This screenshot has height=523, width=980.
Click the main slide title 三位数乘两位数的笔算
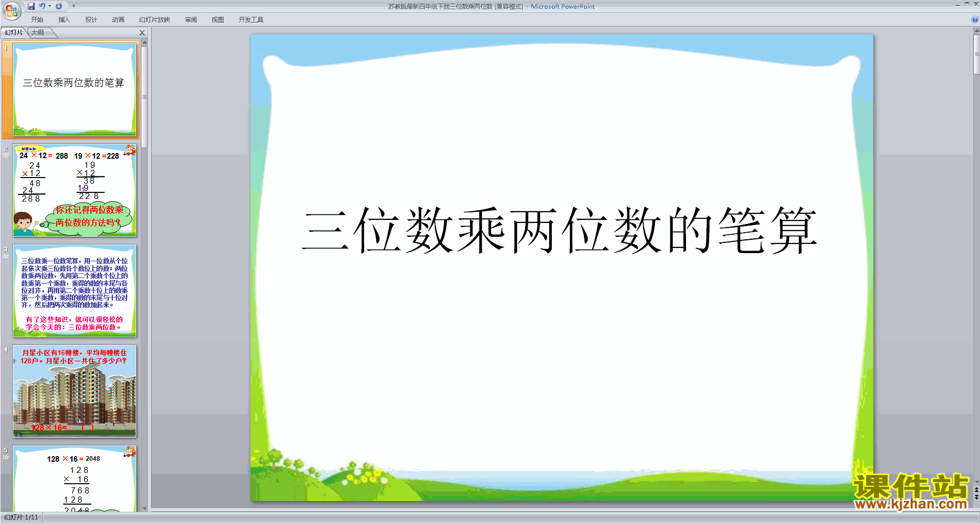point(560,230)
